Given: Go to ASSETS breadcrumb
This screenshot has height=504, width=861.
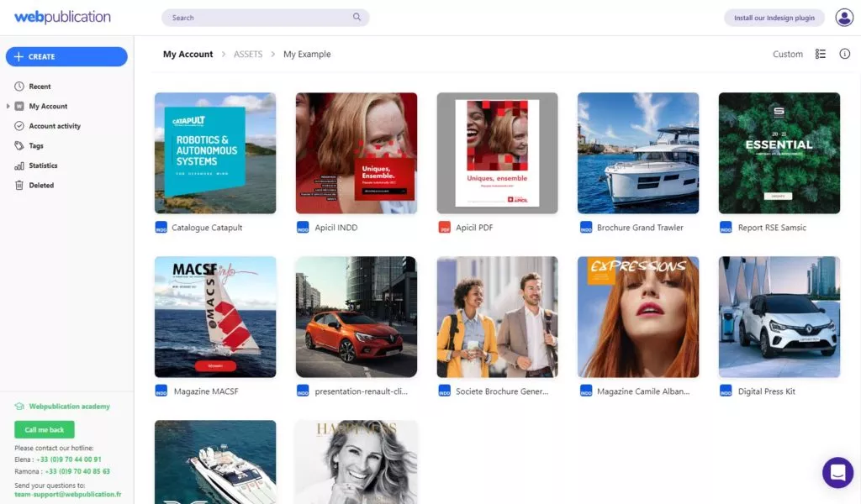Looking at the screenshot, I should click(x=248, y=54).
